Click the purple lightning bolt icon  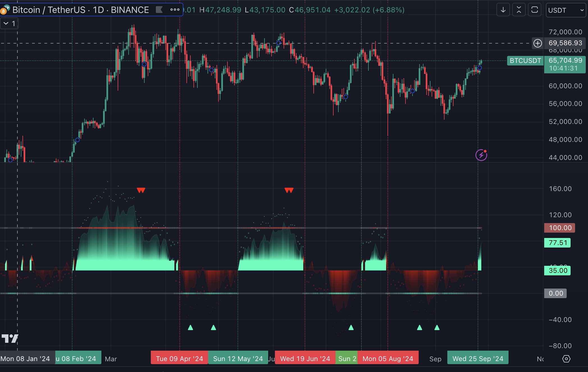pos(481,155)
